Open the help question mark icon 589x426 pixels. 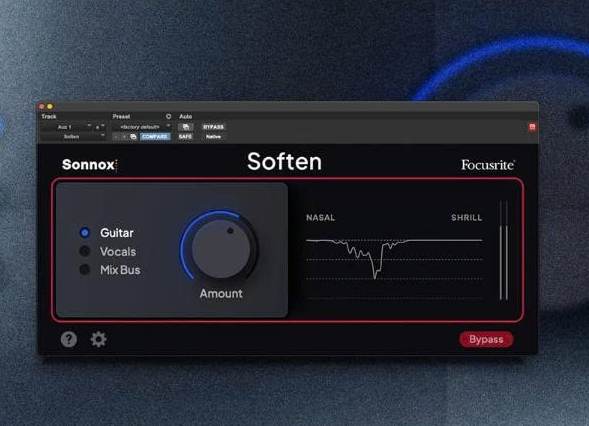[69, 339]
